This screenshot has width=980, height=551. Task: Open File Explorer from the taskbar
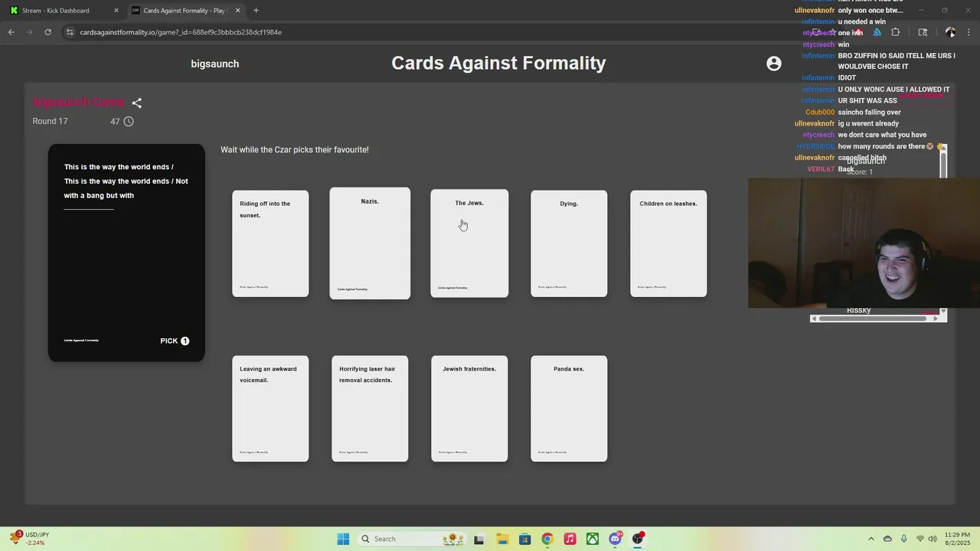(x=501, y=539)
